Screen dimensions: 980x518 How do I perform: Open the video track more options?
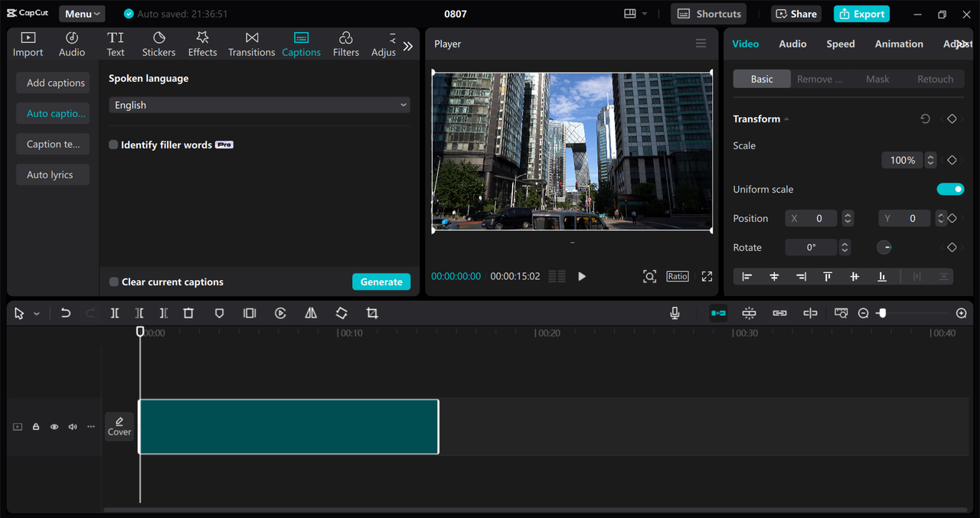point(91,427)
